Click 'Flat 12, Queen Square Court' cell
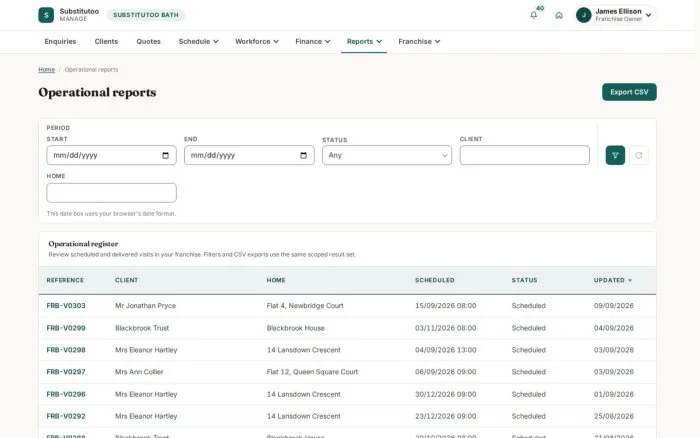 click(312, 372)
